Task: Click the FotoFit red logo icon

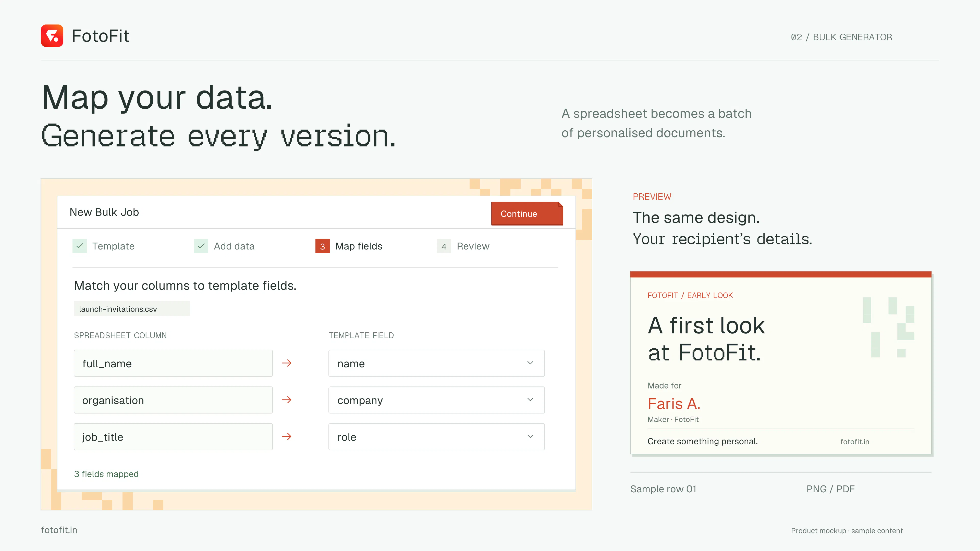Action: point(52,36)
